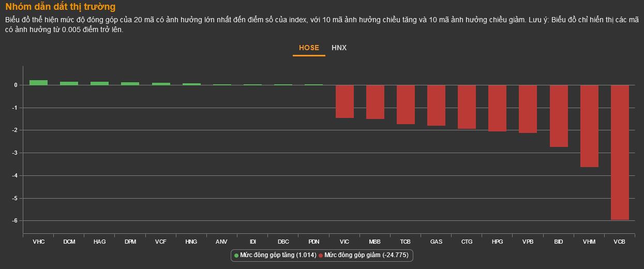The image size is (644, 269).
Task: Click the red VCB bar
Action: 620,153
